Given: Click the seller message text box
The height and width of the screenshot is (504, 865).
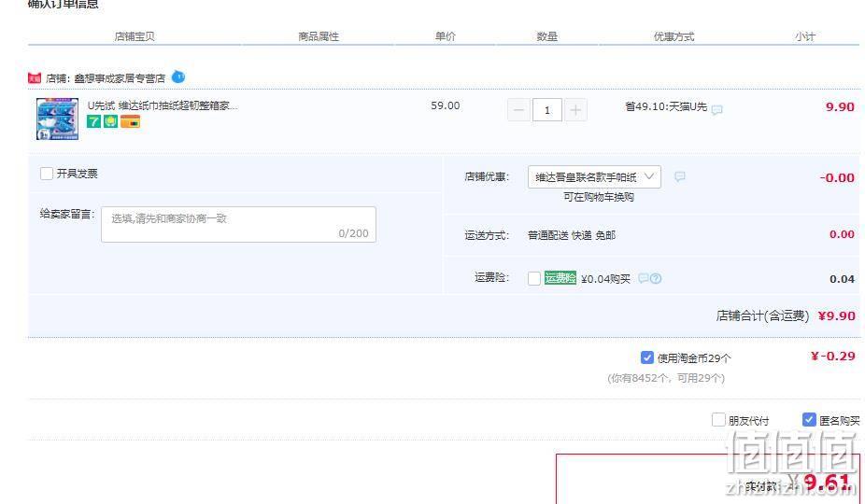Looking at the screenshot, I should pyautogui.click(x=238, y=224).
